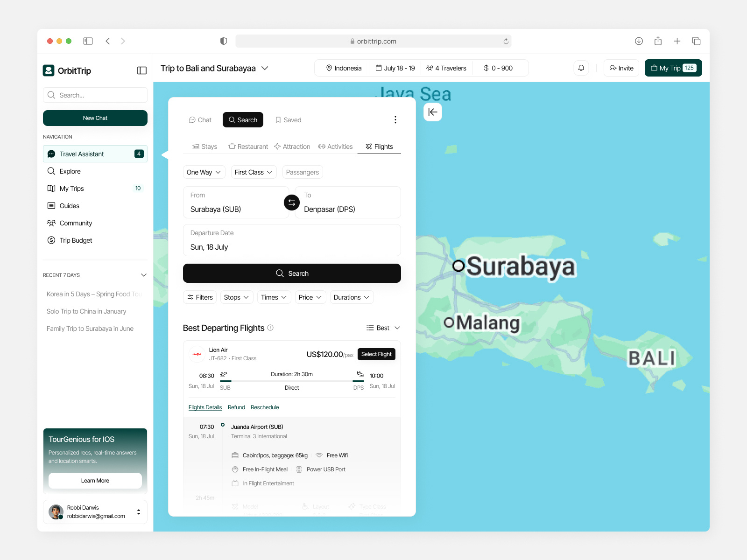Open the First Class cabin dropdown

pyautogui.click(x=254, y=172)
